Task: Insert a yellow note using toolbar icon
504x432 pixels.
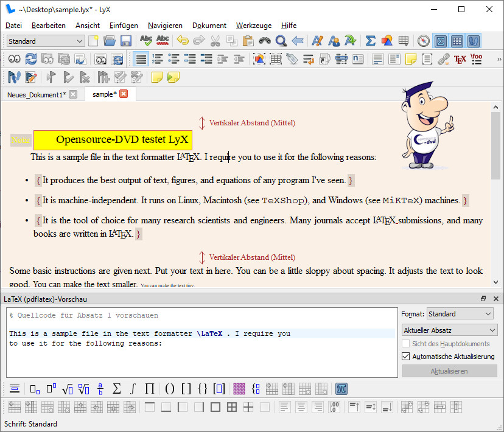Action: [x=411, y=59]
